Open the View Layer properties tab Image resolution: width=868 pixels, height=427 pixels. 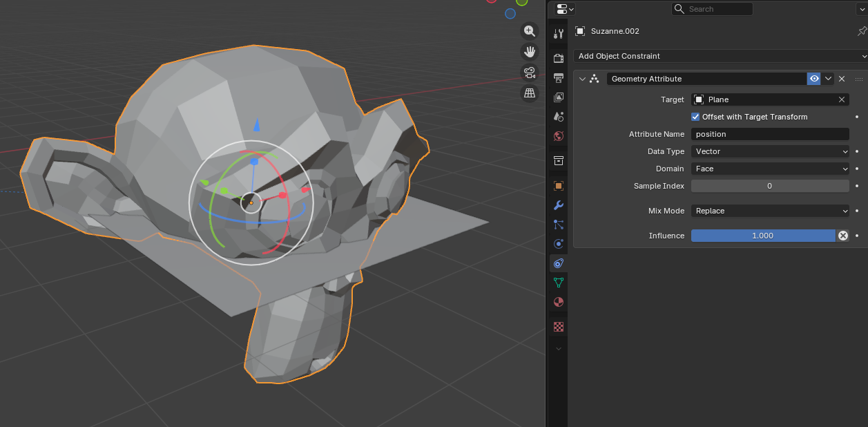pyautogui.click(x=559, y=97)
